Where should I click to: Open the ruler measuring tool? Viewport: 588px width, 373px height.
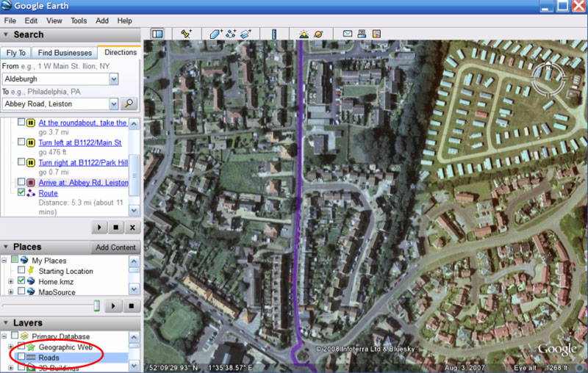tap(274, 34)
